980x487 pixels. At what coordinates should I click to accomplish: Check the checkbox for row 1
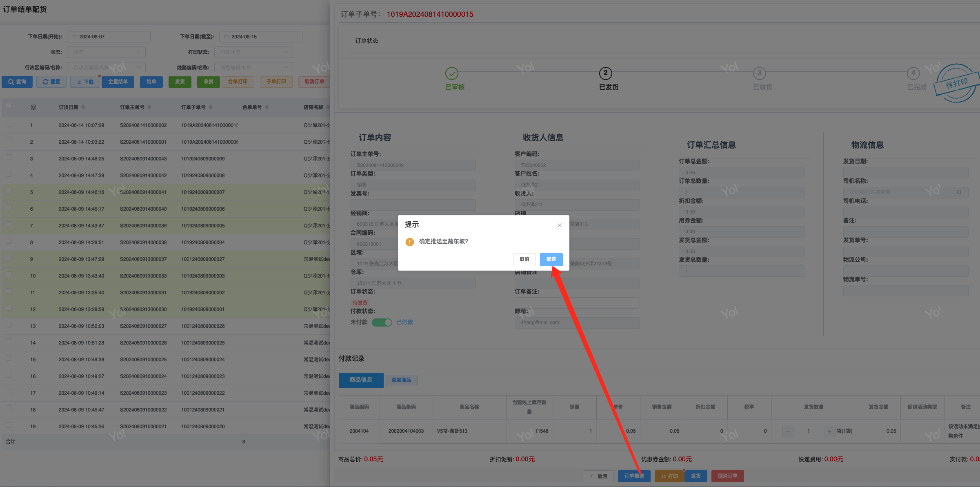[9, 124]
